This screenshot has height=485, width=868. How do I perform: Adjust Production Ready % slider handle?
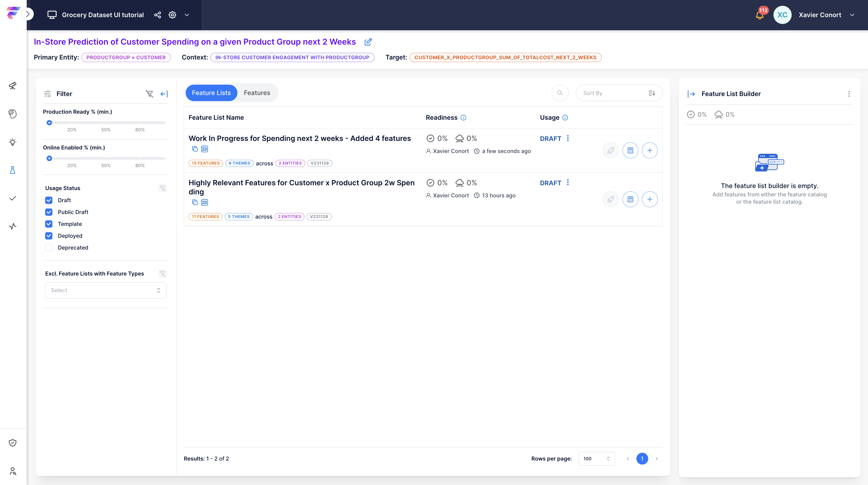click(x=49, y=123)
